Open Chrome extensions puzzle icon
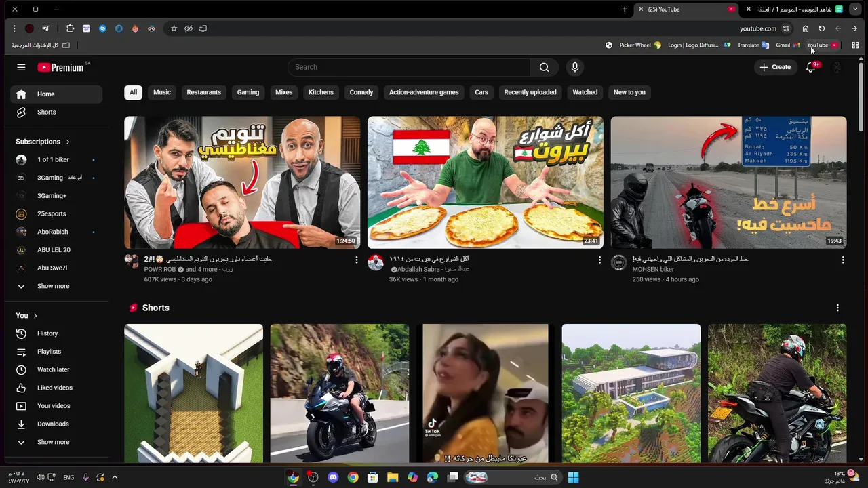Screen dimensions: 868x488 click(x=70, y=28)
